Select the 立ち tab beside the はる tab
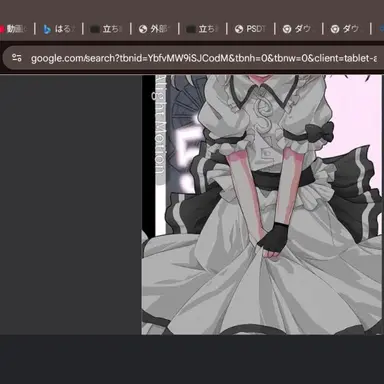384x384 pixels. (106, 29)
